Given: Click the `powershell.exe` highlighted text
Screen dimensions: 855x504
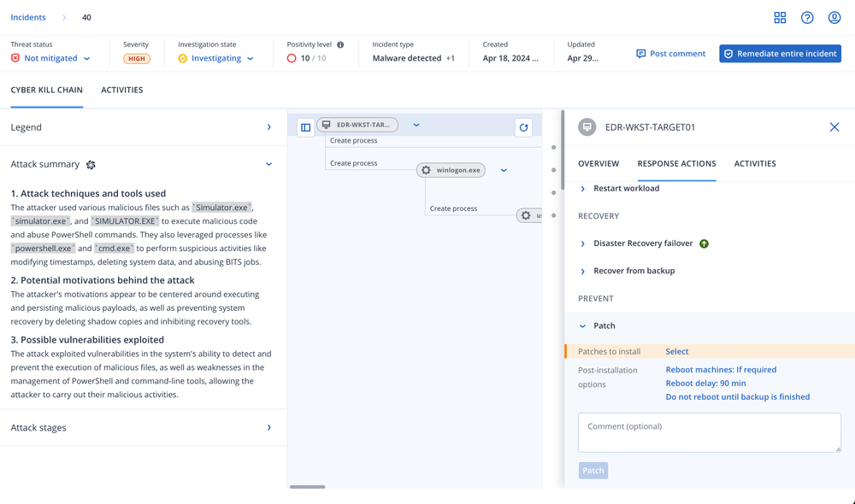Looking at the screenshot, I should click(x=43, y=249).
